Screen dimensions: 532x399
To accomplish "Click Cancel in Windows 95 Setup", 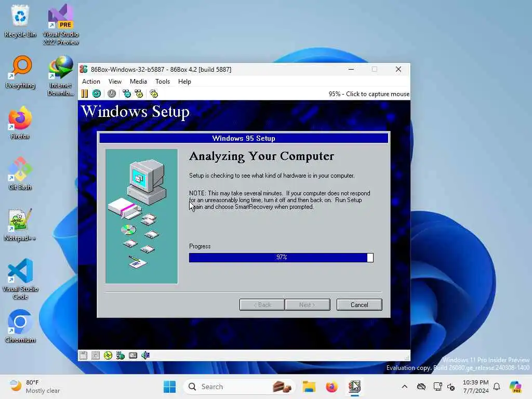I will [x=360, y=304].
